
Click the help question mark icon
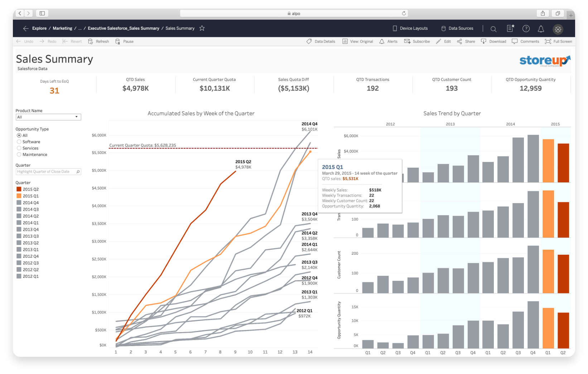[x=526, y=29]
